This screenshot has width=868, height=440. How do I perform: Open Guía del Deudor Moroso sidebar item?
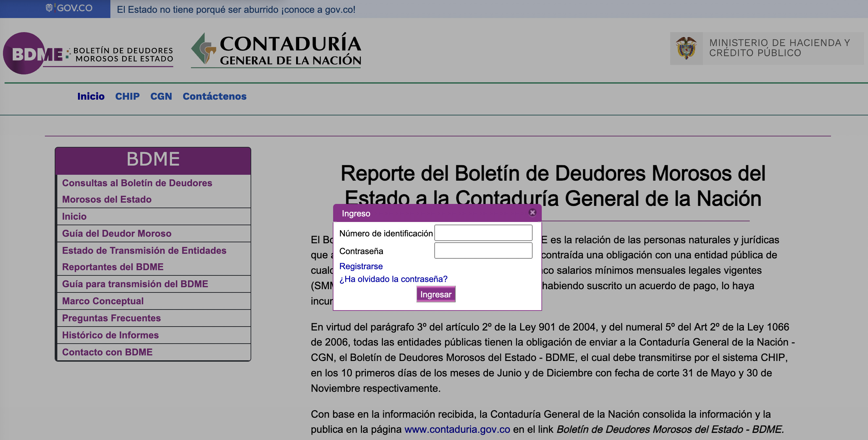click(117, 234)
